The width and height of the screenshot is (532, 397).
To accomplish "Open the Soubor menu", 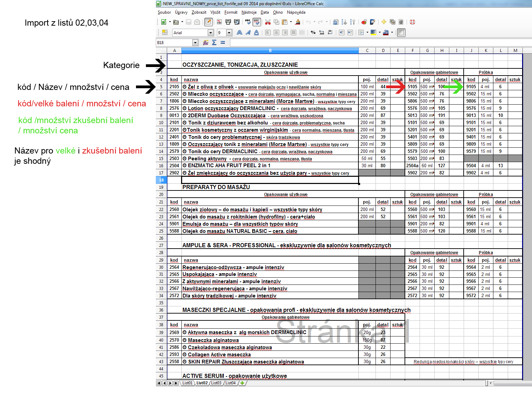I will tap(164, 12).
